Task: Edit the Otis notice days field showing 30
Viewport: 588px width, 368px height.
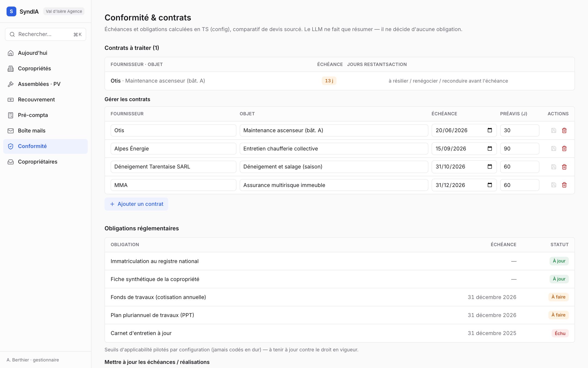Action: pos(520,130)
